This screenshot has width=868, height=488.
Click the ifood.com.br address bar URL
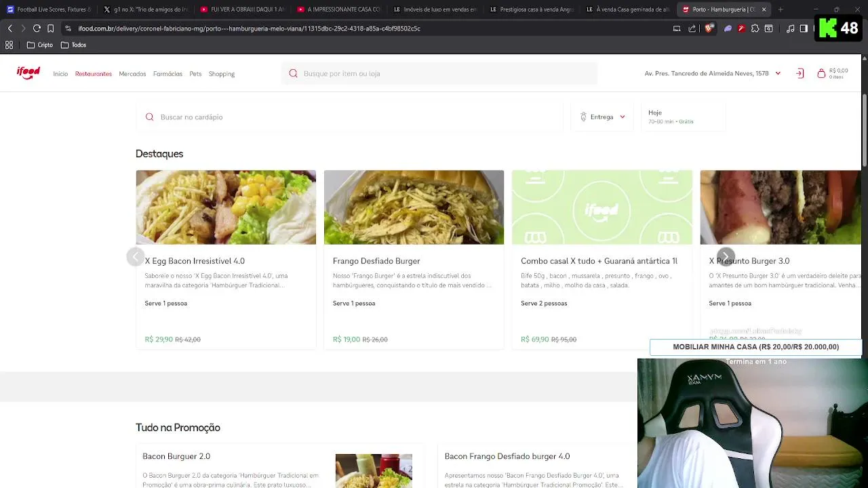click(249, 28)
